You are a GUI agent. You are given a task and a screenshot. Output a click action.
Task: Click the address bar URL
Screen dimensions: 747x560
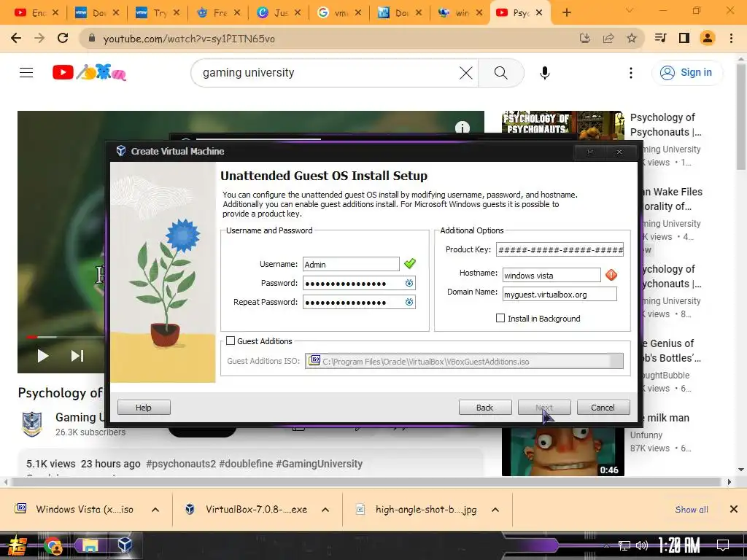point(189,39)
